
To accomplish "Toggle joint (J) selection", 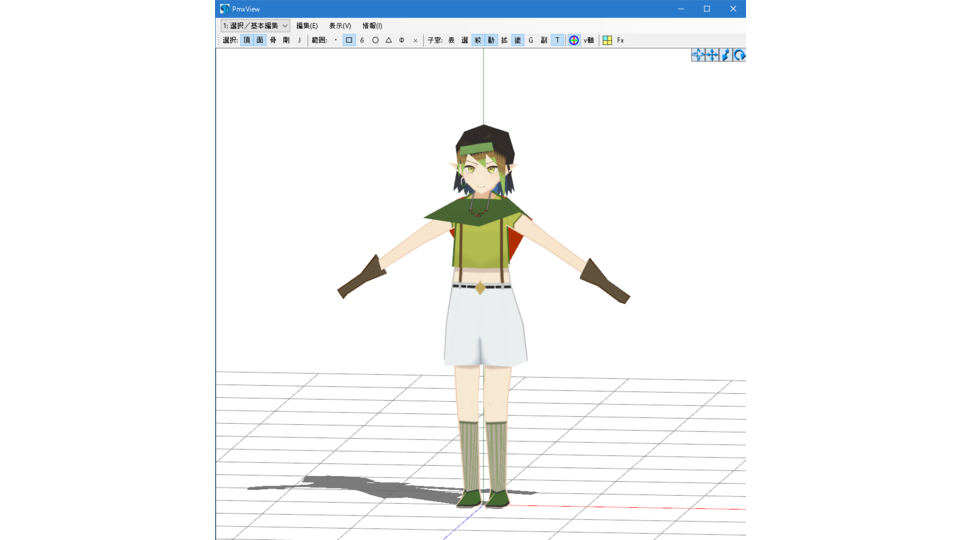I will pyautogui.click(x=299, y=41).
